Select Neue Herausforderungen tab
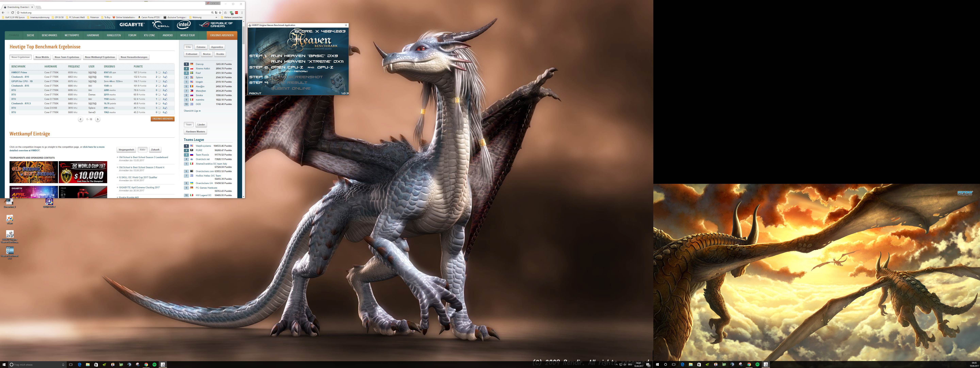980x368 pixels. (134, 57)
